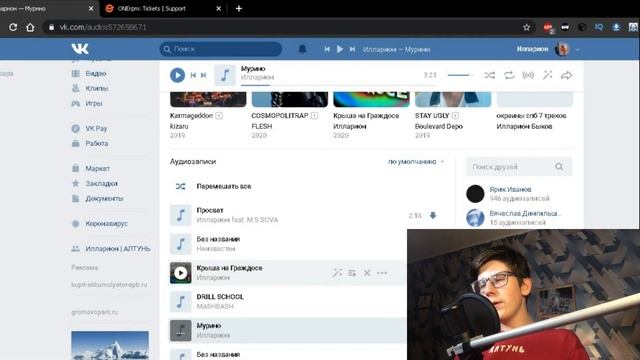Go to the browser home page

(x=30, y=27)
